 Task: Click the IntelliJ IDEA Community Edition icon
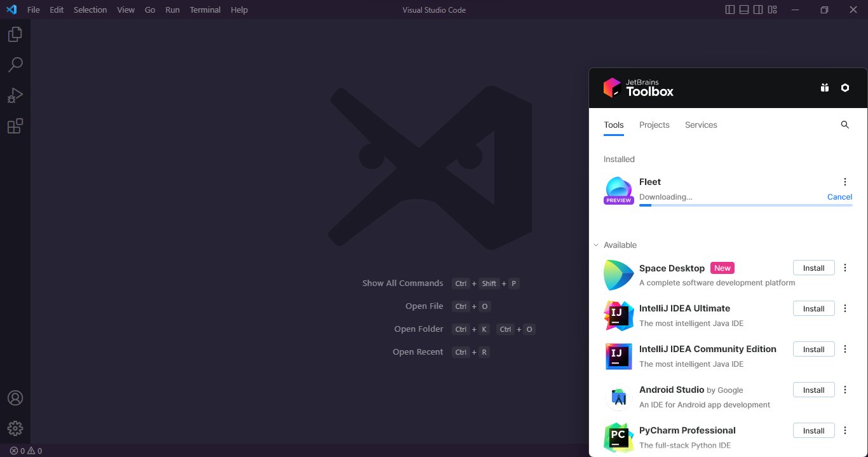click(618, 357)
